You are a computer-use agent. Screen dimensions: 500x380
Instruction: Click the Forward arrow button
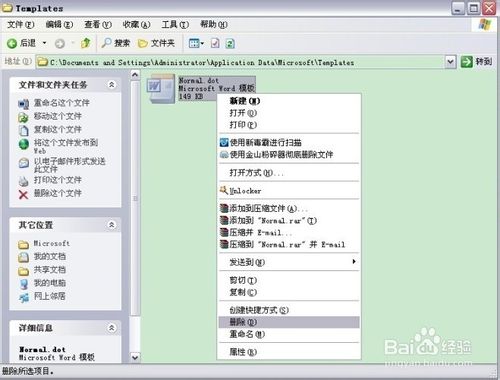click(x=60, y=43)
